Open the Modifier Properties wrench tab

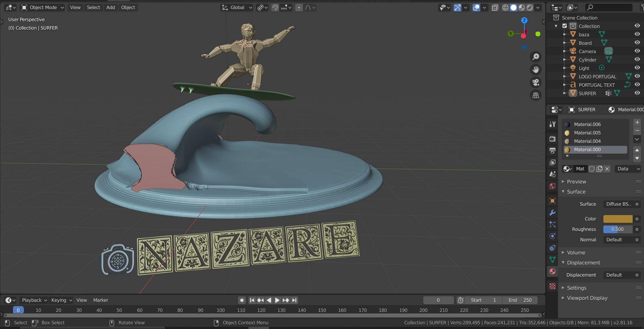tap(552, 213)
